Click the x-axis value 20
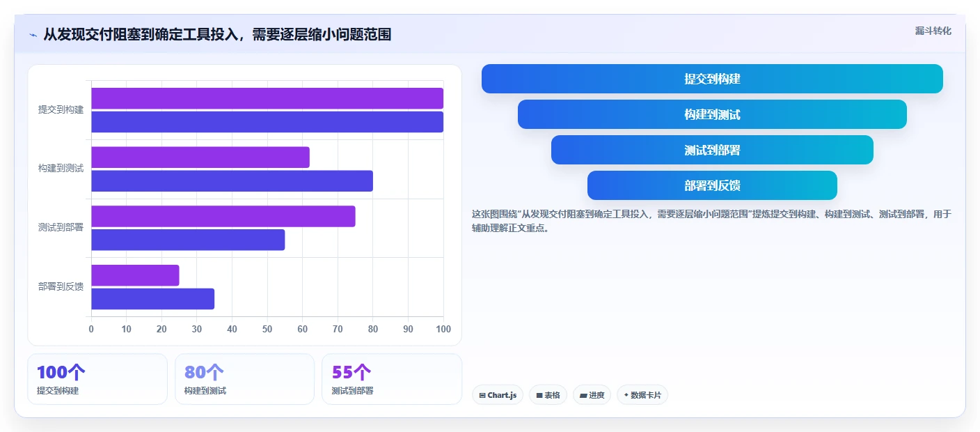 (x=161, y=329)
